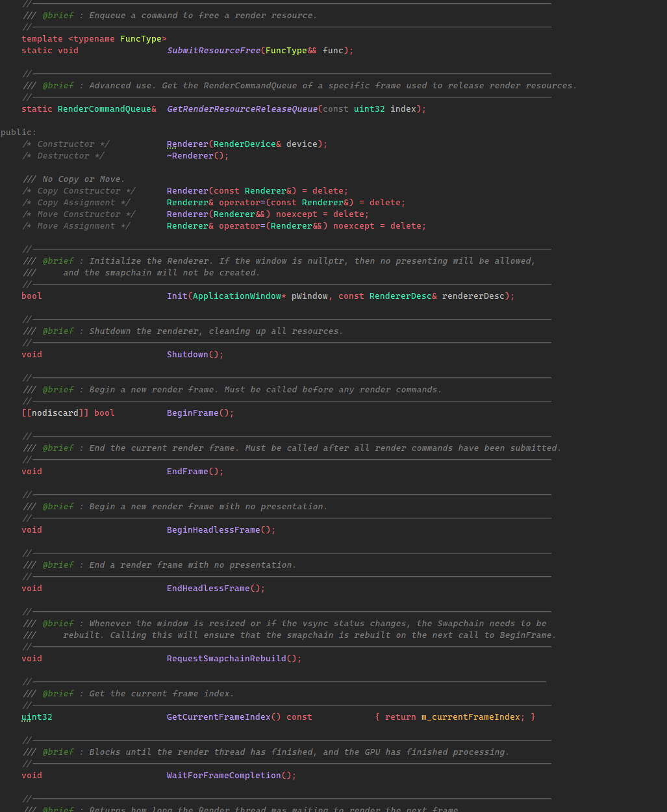
Task: Click the SubmitResourceFree function name
Action: 213,51
